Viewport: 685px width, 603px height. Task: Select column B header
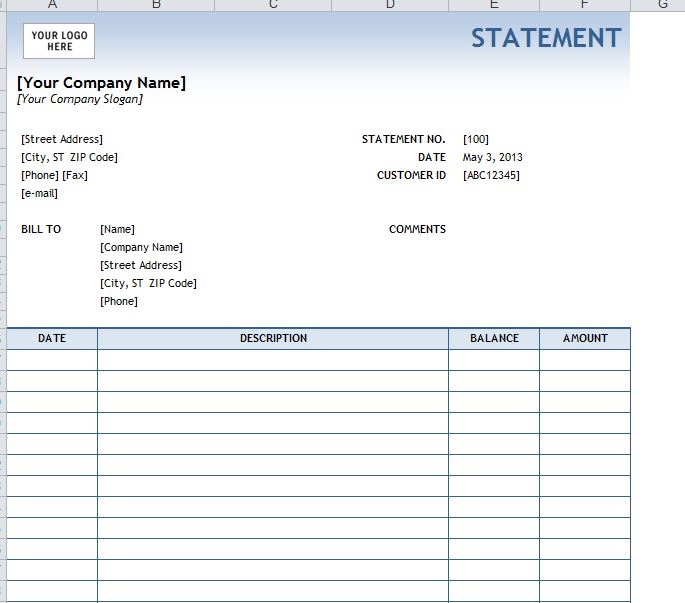(x=156, y=5)
